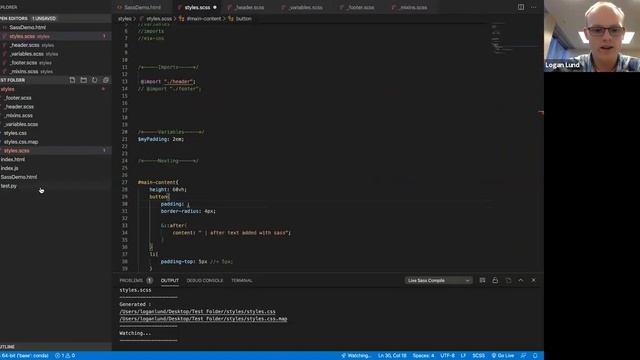Close the bottom output panel
640x360 pixels.
pyautogui.click(x=533, y=280)
